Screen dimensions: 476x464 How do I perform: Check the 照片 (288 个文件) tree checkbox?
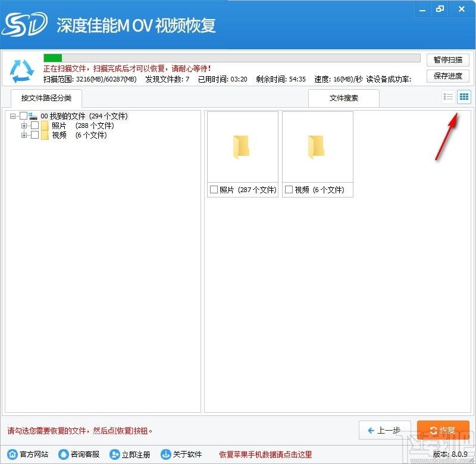coord(35,125)
